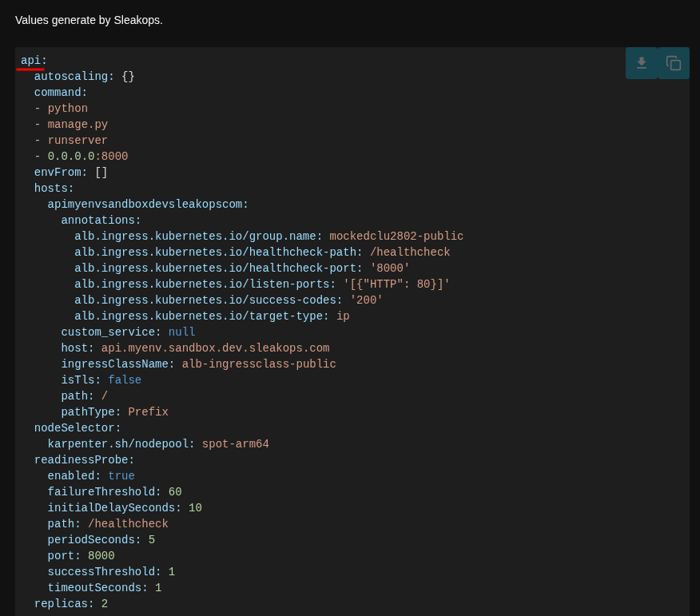Click the healthcheck-path annotation line
Screen dimensions: 700x616
coord(262,252)
